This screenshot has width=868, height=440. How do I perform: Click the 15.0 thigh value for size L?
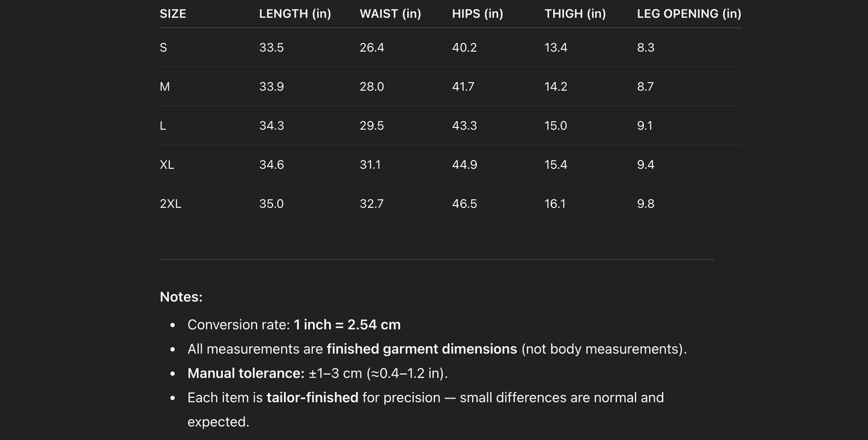556,126
